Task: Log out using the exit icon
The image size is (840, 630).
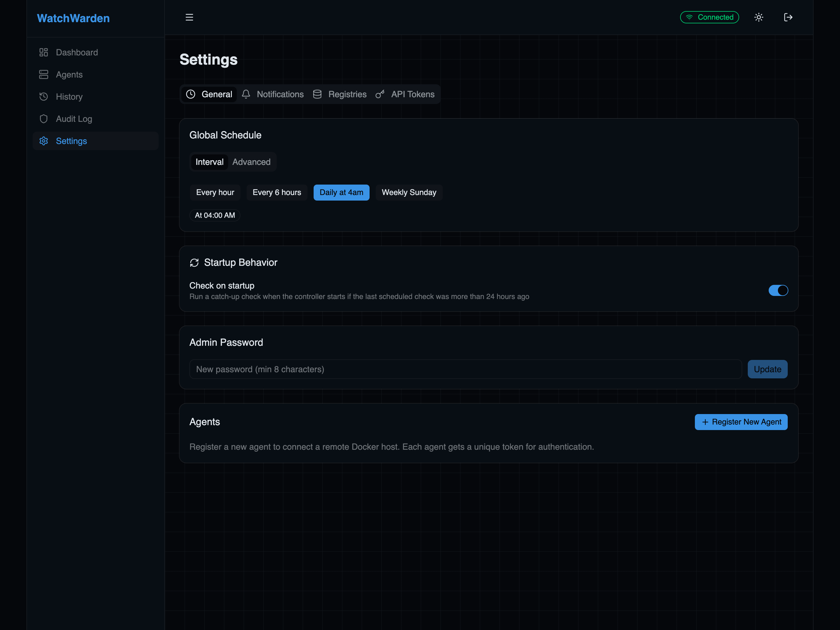Action: click(788, 17)
